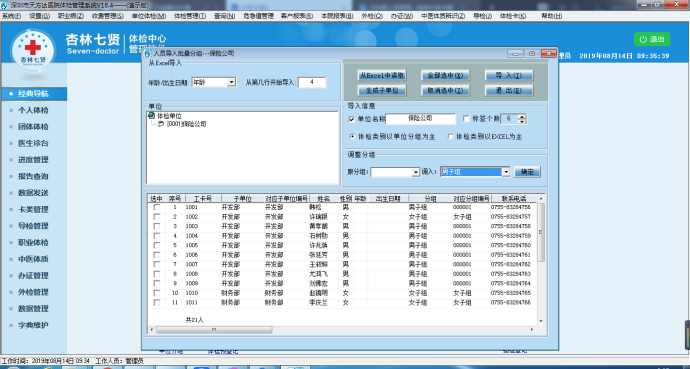The height and width of the screenshot is (369, 690).
Task: Click the [0001]保险公司 tree node icon
Action: pyautogui.click(x=161, y=124)
